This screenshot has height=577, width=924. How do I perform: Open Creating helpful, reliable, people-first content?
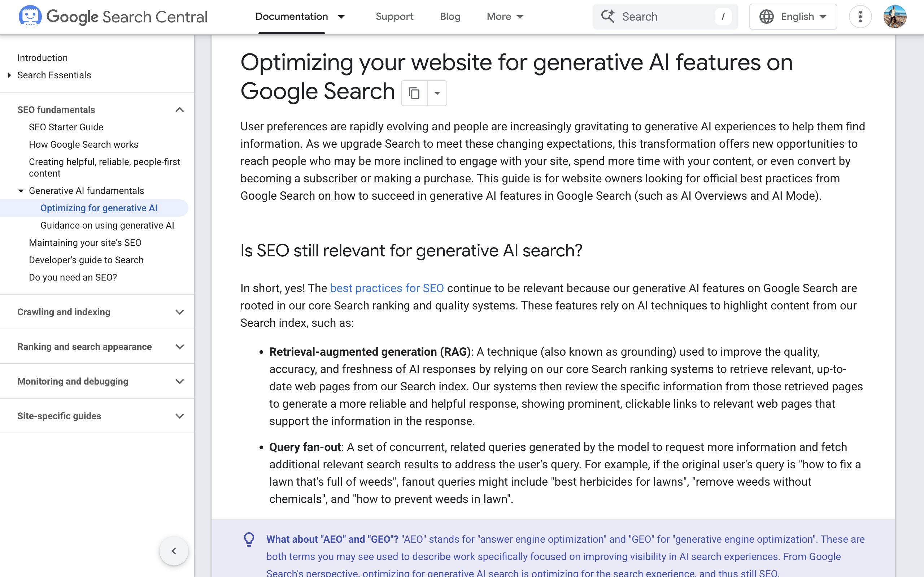104,168
